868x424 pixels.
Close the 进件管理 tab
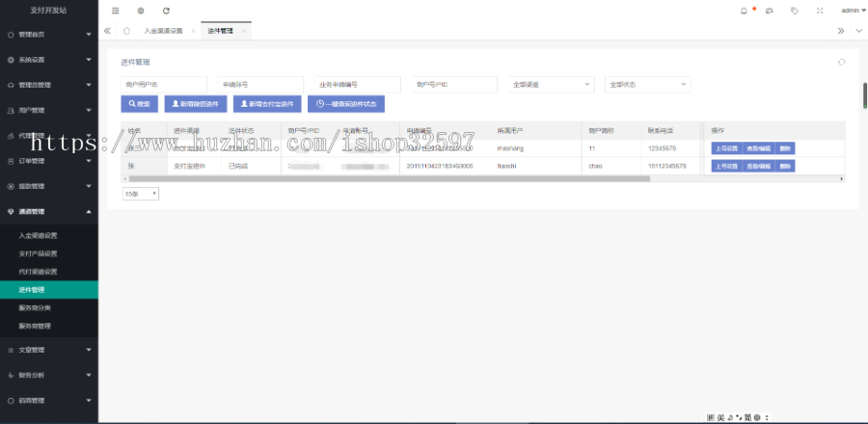pos(244,31)
